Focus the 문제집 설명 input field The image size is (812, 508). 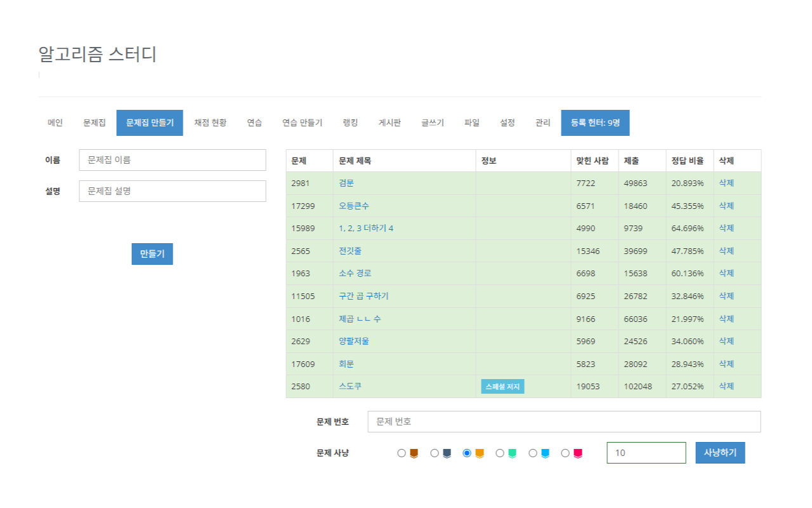(173, 191)
